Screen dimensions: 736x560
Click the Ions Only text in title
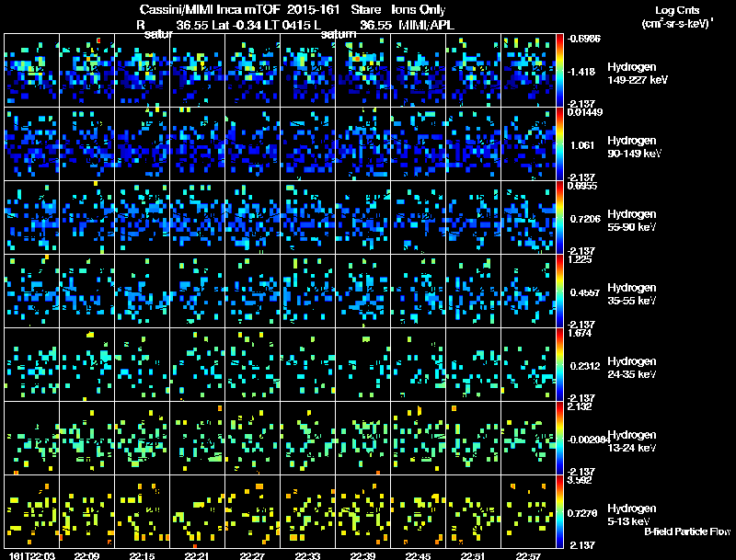(x=419, y=9)
